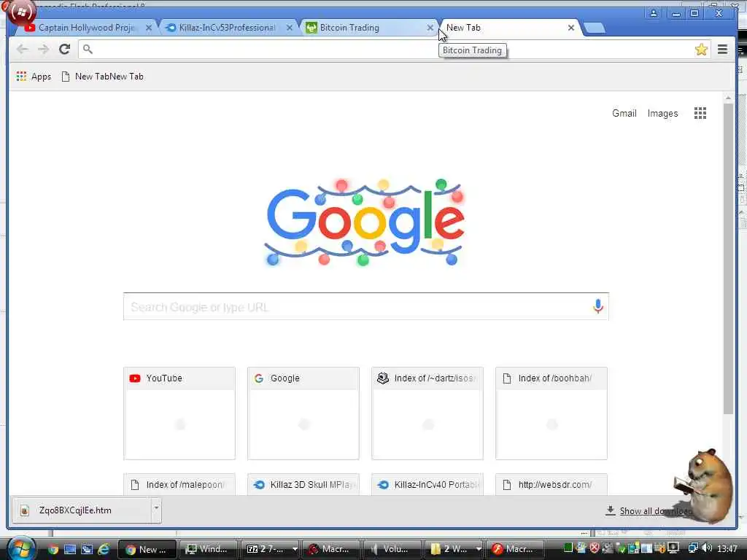Open the Killaz 3D Skull MPlayer tile
The height and width of the screenshot is (560, 747).
(x=303, y=484)
